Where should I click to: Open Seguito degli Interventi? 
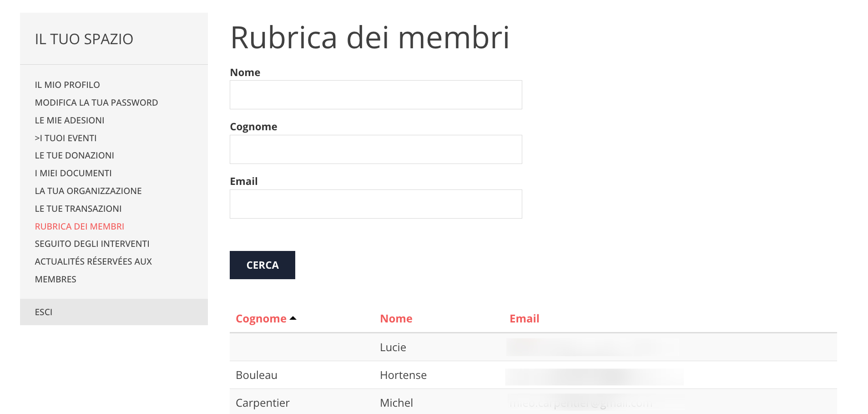tap(92, 244)
